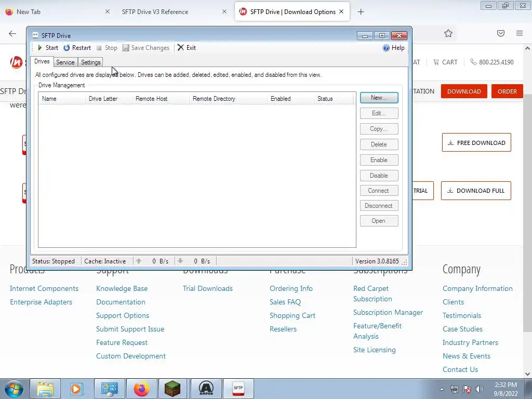Click the FREE DOWNLOAD button
The image size is (532, 399).
[476, 142]
